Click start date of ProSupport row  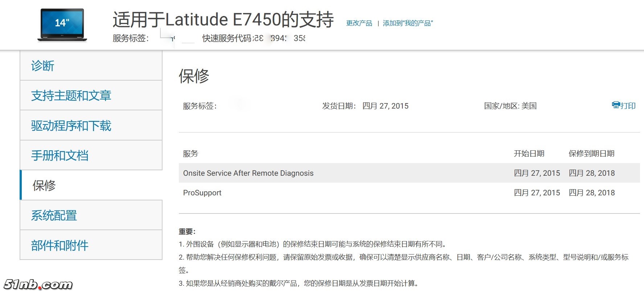(x=537, y=193)
